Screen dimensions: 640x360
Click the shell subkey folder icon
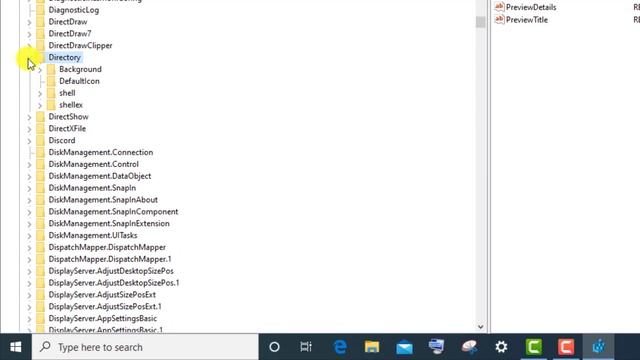pyautogui.click(x=51, y=93)
